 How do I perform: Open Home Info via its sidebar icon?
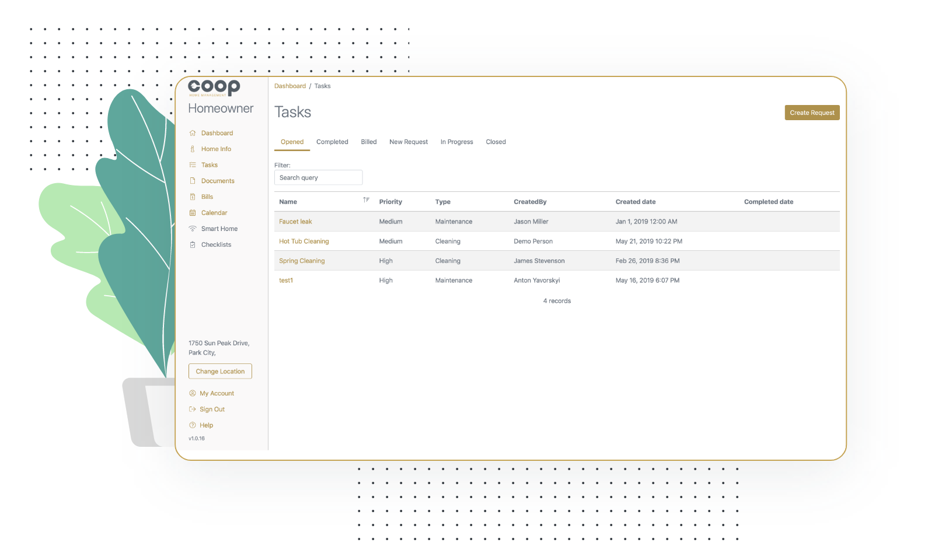point(193,149)
